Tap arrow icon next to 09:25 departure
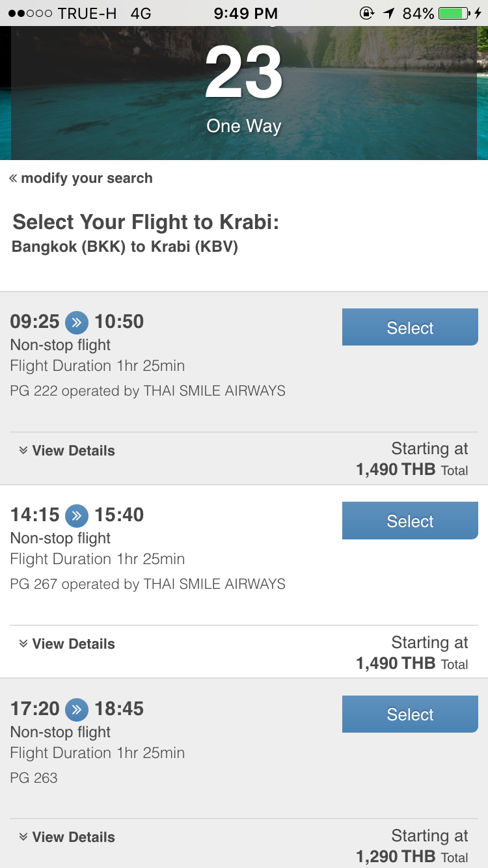488x868 pixels. [x=77, y=322]
